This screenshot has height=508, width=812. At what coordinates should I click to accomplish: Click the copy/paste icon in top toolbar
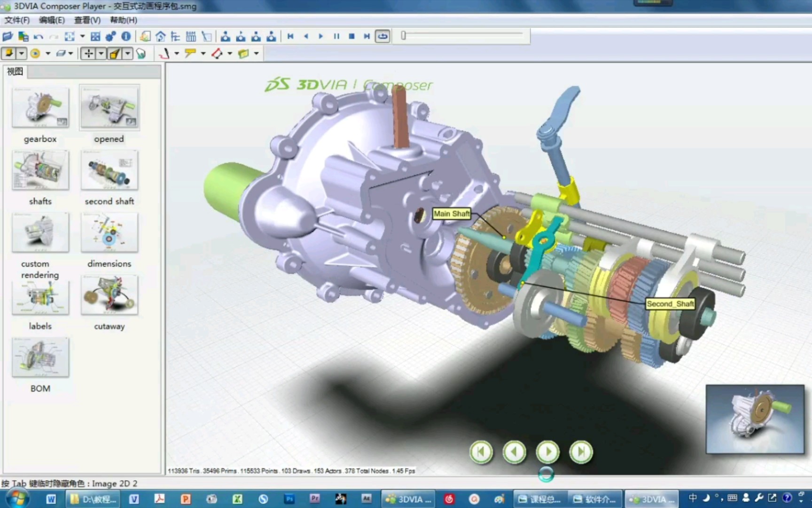click(23, 36)
